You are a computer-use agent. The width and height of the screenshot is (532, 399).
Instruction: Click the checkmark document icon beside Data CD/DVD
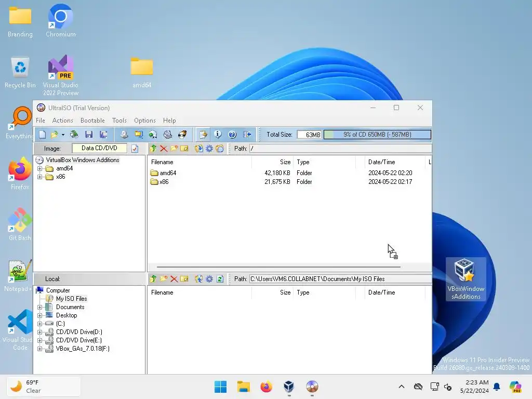135,149
